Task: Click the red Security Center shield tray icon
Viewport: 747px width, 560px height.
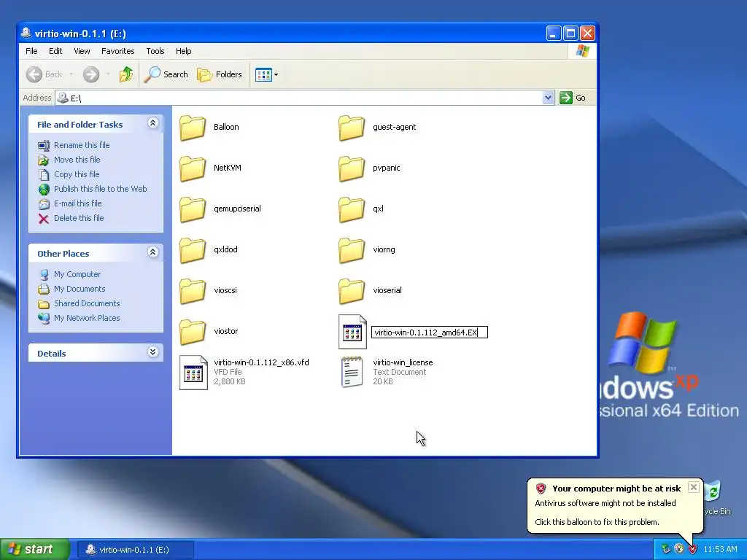Action: point(692,550)
